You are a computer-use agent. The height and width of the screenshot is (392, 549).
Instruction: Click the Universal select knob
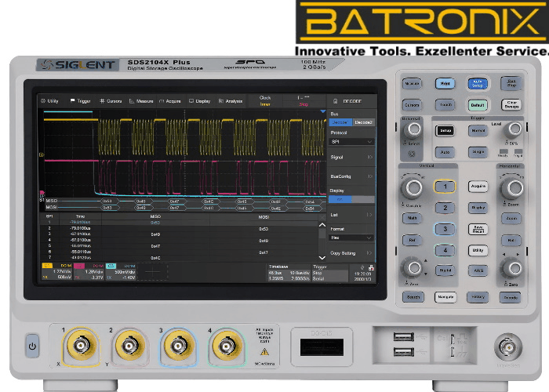(413, 130)
